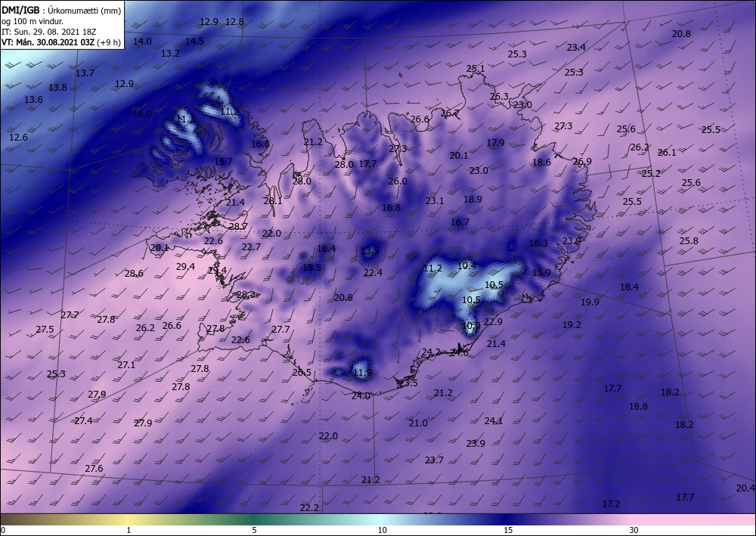Viewport: 756px width, 536px height.
Task: Pick the value 10.0 on the map
Action: coord(471,326)
